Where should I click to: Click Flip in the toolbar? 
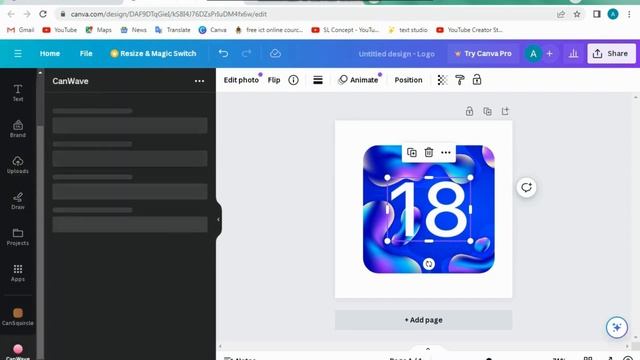[274, 80]
